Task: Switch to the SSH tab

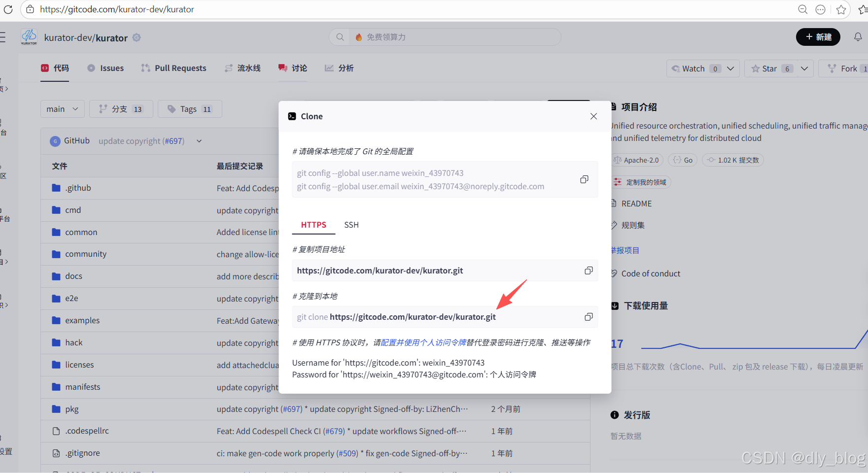Action: (351, 225)
